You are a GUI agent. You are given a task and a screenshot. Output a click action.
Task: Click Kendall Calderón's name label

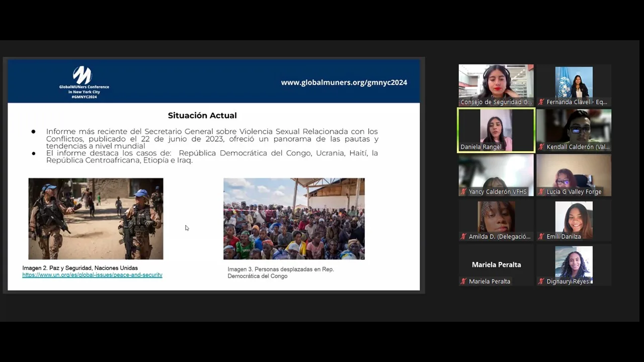(578, 147)
